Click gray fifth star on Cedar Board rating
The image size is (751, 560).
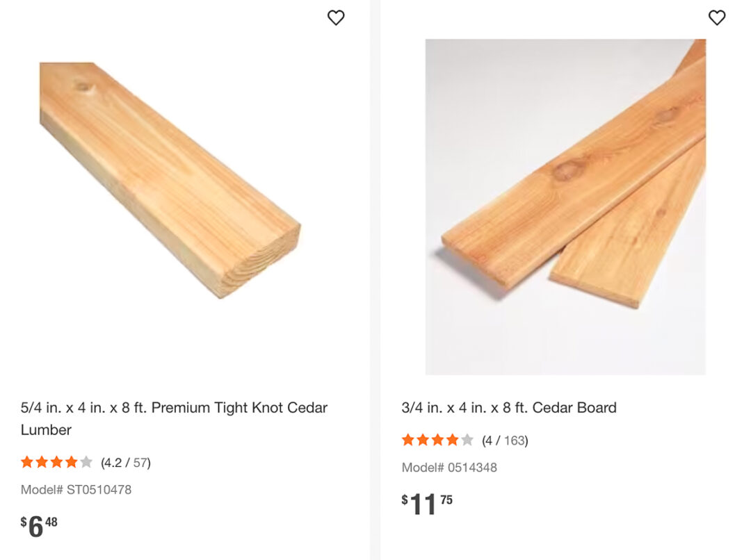coord(467,440)
